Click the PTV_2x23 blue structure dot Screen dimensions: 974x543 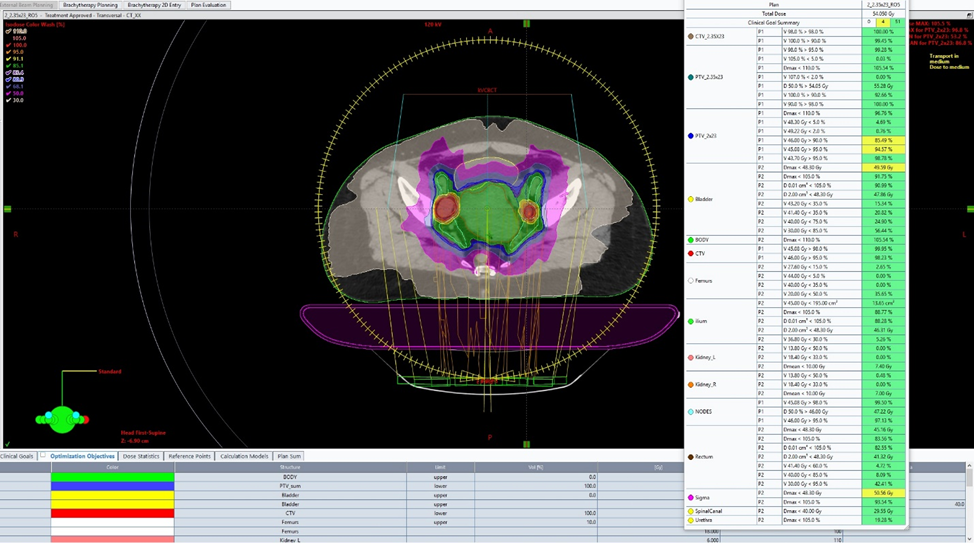coord(689,135)
